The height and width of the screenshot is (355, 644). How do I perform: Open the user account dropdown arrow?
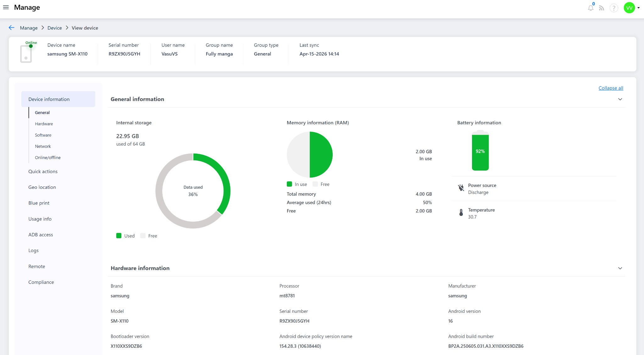click(639, 8)
